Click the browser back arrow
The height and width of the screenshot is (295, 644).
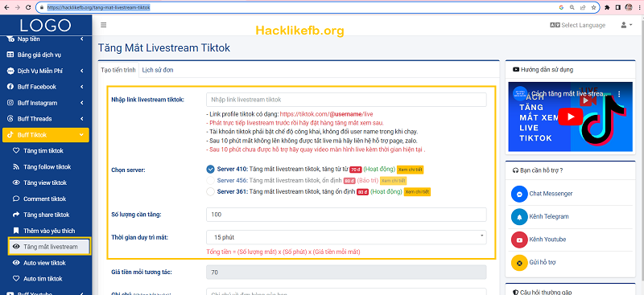tap(6, 7)
